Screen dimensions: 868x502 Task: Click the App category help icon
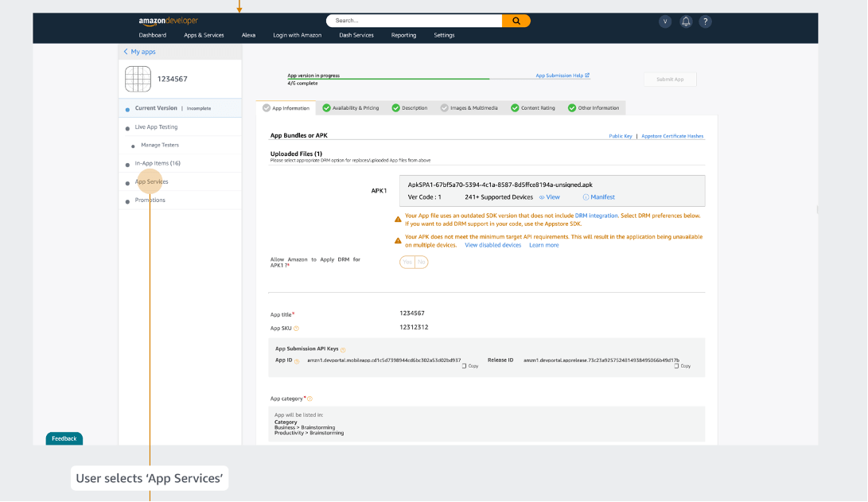coord(309,399)
